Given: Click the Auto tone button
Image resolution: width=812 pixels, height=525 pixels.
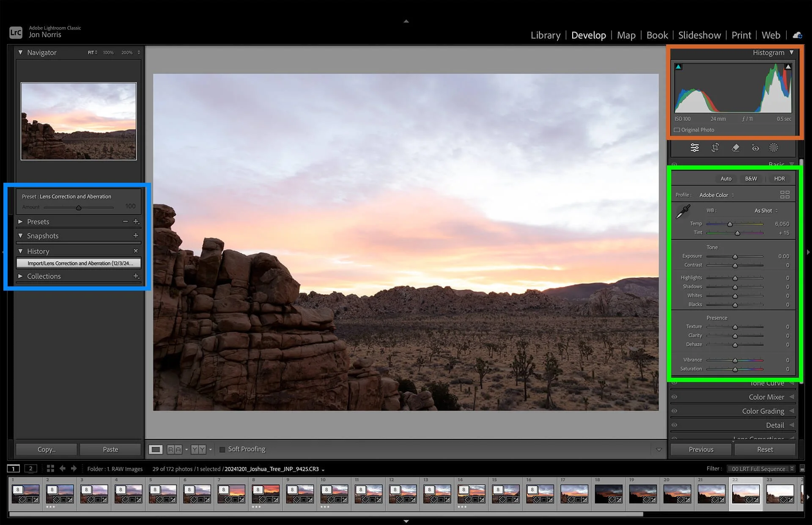Looking at the screenshot, I should [x=726, y=179].
